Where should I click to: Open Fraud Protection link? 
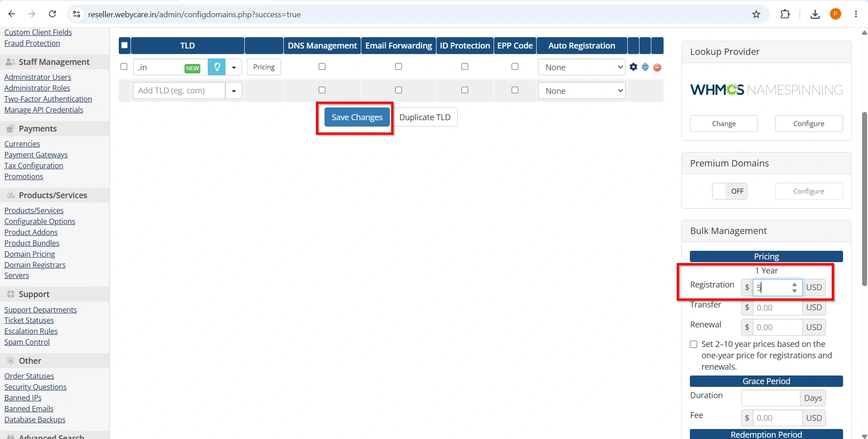32,43
